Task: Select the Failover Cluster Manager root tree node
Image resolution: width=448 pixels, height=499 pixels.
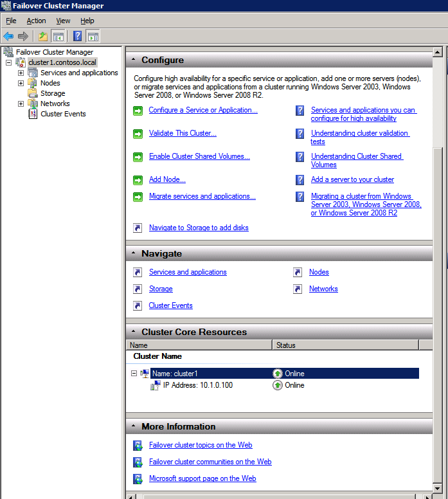Action: (x=55, y=52)
